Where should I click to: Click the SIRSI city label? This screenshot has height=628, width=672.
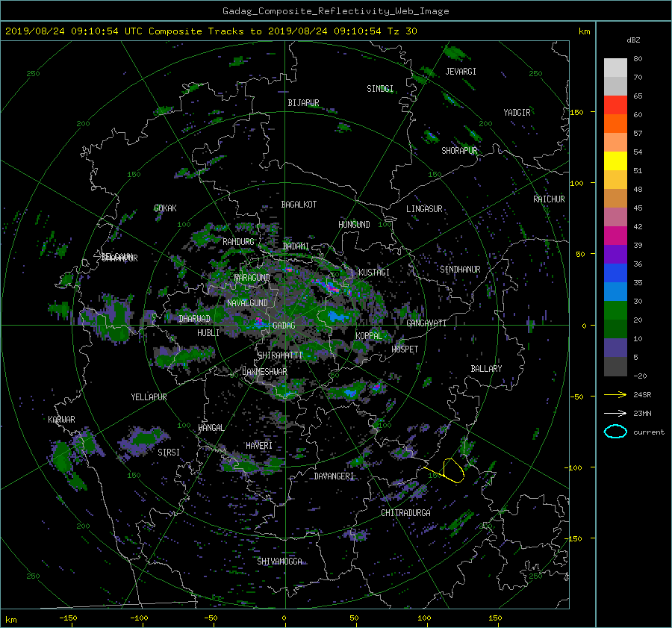(169, 453)
